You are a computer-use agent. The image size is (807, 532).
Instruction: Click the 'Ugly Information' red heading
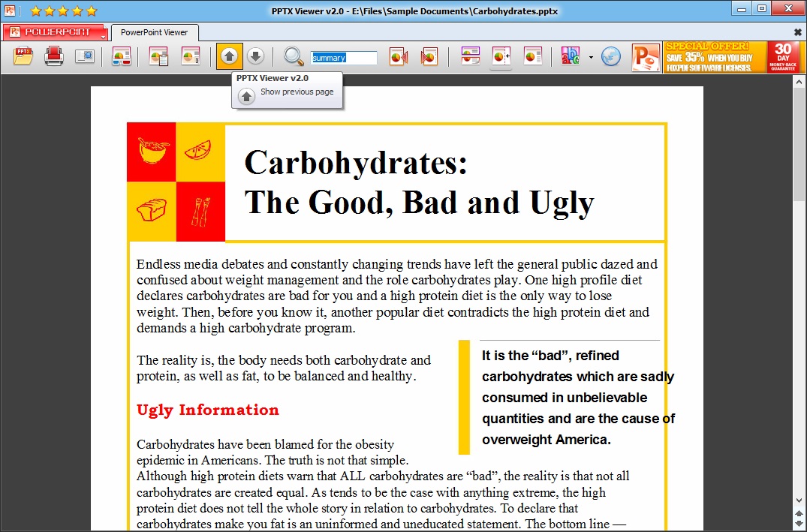207,410
